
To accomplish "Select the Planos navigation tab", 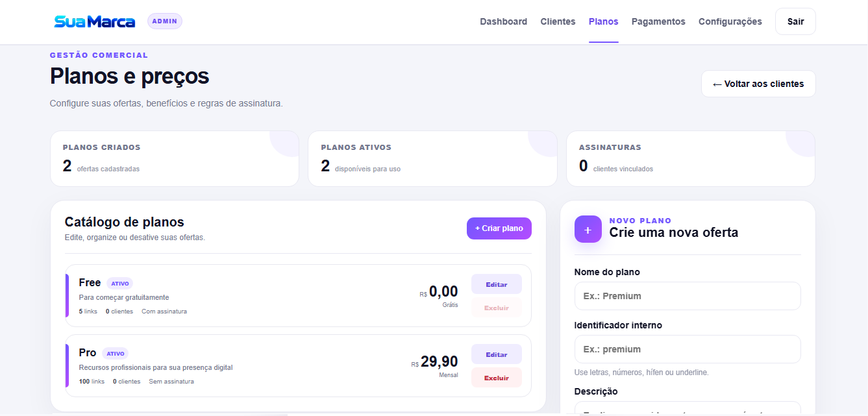I will pyautogui.click(x=604, y=21).
